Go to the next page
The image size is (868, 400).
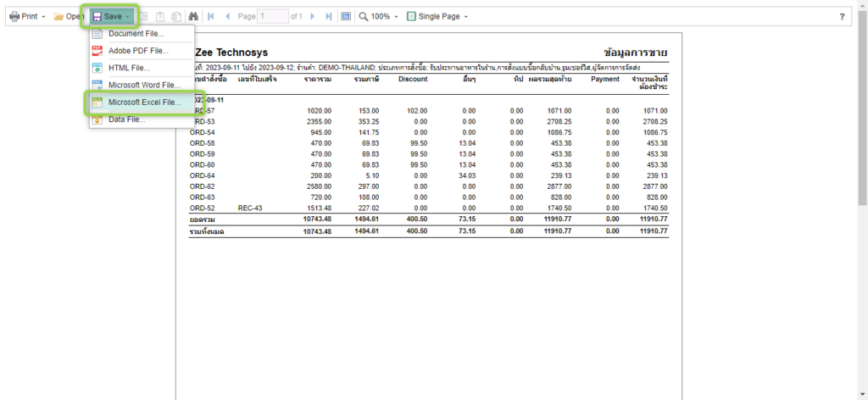[x=313, y=17]
